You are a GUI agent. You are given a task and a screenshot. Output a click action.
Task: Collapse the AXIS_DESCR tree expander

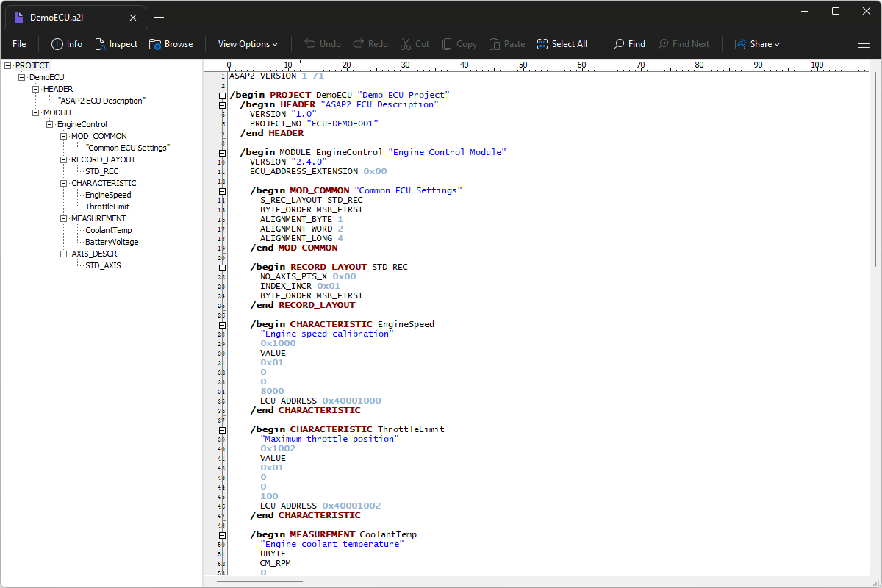[x=63, y=254]
